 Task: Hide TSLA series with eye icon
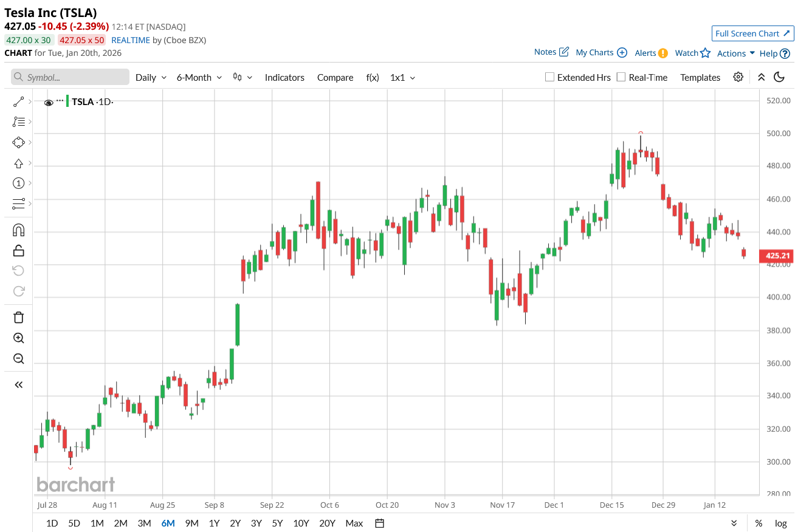(x=49, y=103)
